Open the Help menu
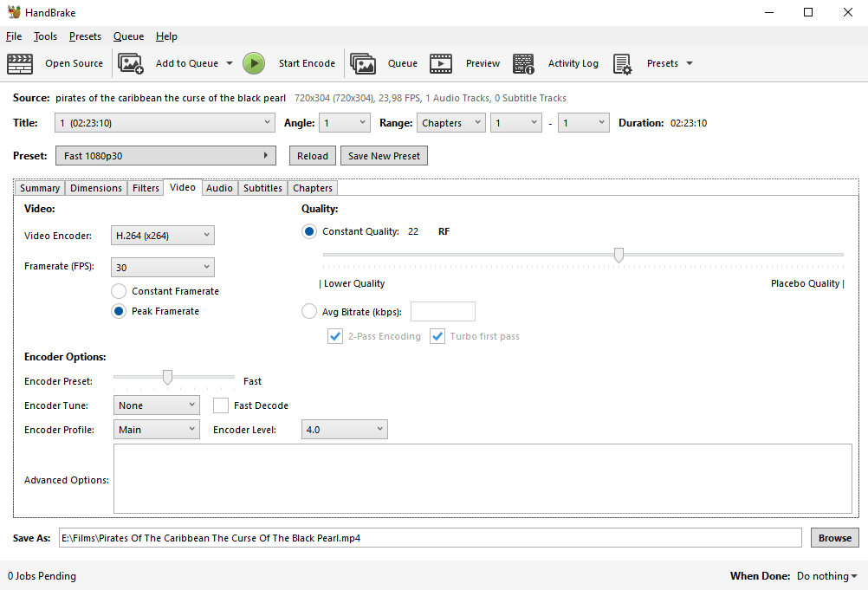Screen dimensions: 868x590 click(166, 36)
